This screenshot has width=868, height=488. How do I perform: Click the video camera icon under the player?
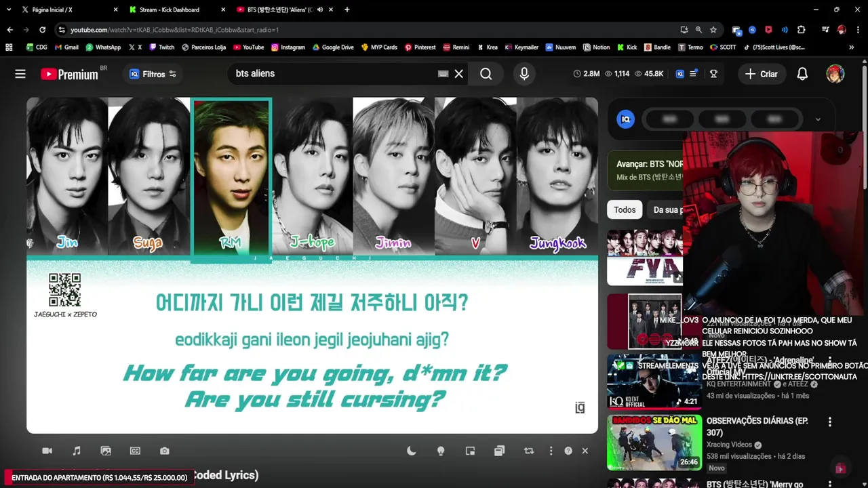47,451
